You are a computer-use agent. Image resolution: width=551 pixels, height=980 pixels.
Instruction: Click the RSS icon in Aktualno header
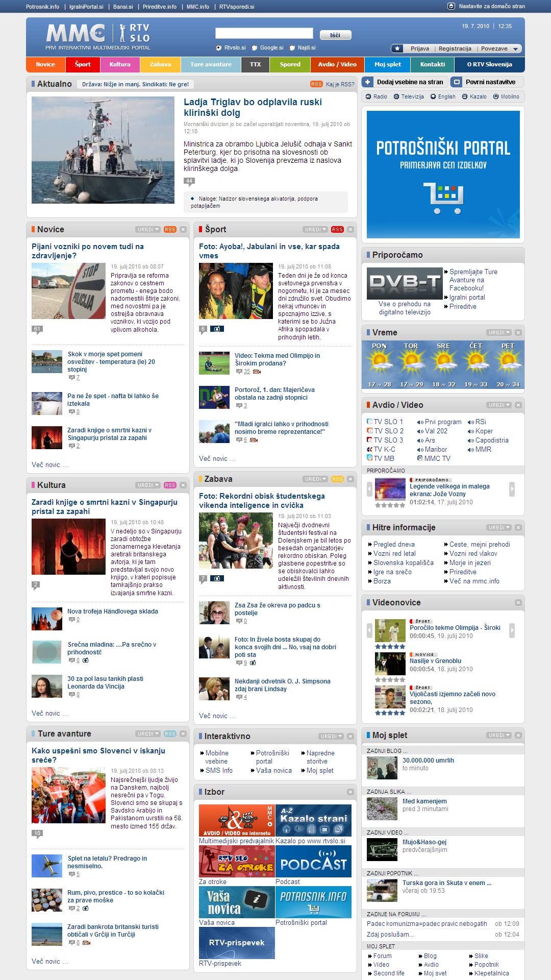tap(316, 84)
